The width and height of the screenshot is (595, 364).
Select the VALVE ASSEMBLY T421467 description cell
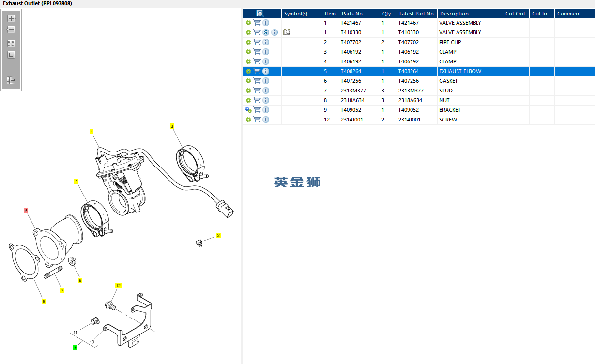[470, 23]
